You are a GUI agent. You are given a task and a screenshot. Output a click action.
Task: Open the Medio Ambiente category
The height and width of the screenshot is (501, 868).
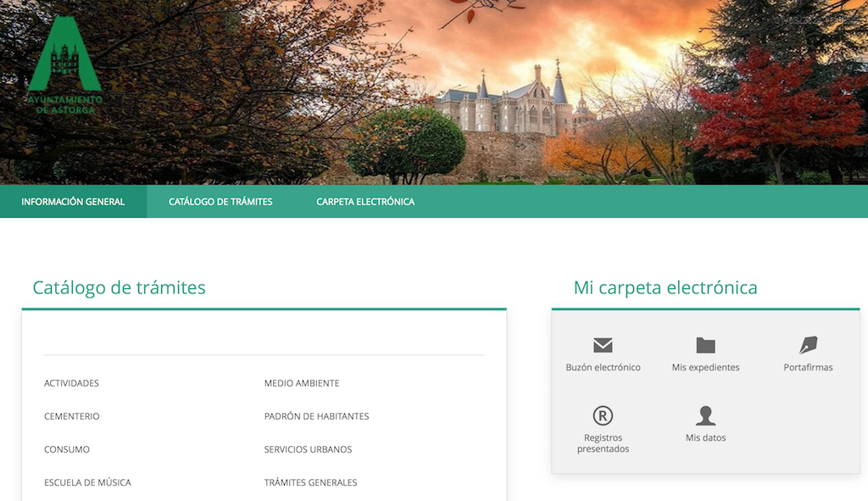coord(302,383)
